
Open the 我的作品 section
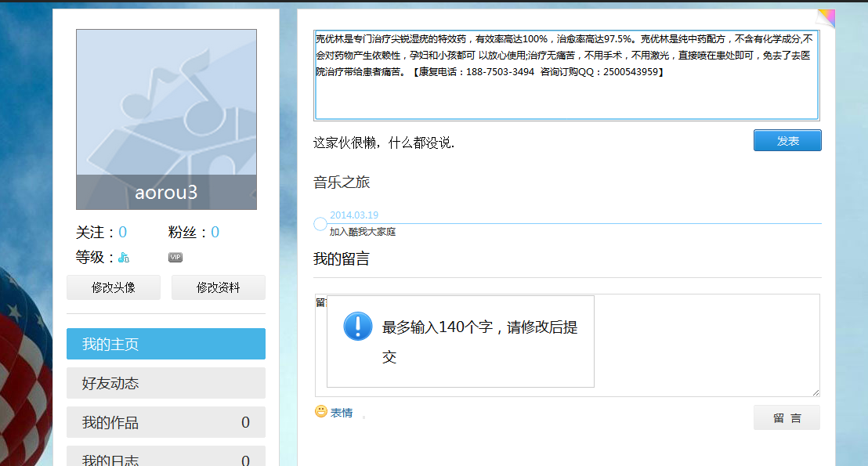[165, 422]
